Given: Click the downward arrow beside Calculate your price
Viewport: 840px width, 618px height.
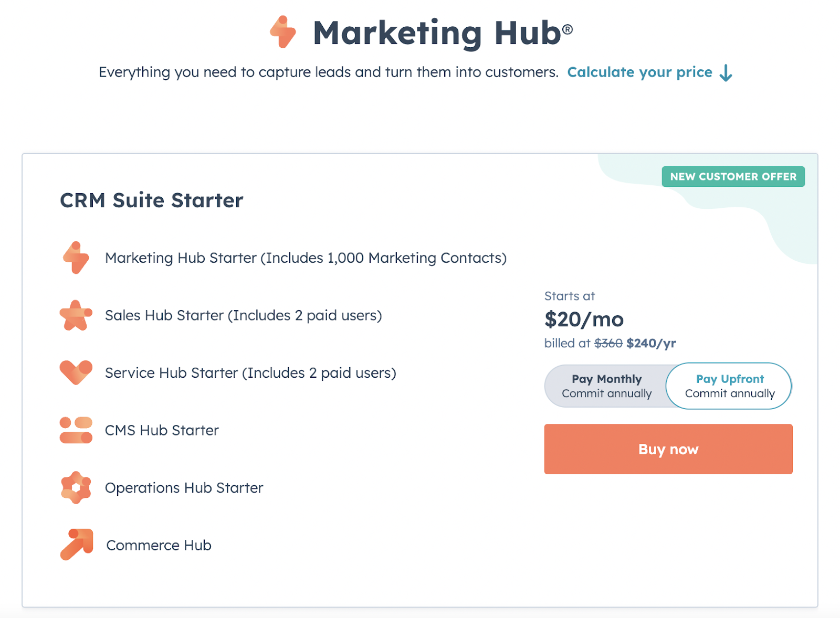Looking at the screenshot, I should (x=727, y=73).
